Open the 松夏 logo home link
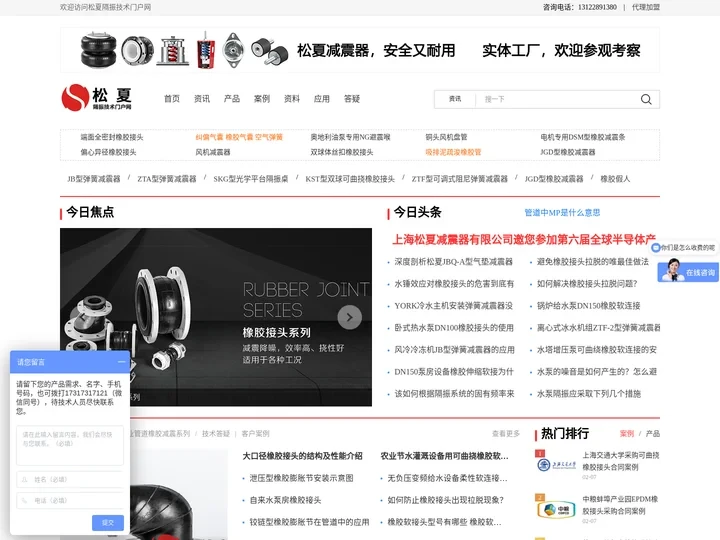Image resolution: width=720 pixels, height=540 pixels. [x=97, y=97]
